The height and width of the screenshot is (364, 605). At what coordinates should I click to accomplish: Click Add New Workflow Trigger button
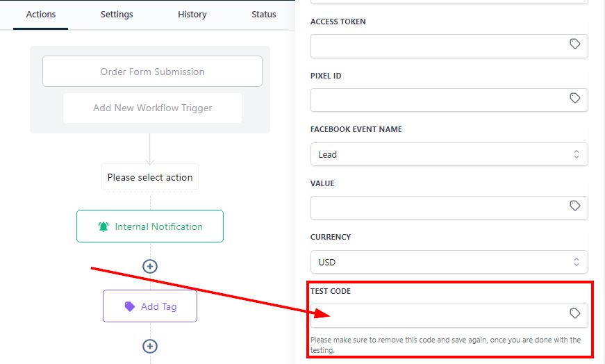pos(153,108)
